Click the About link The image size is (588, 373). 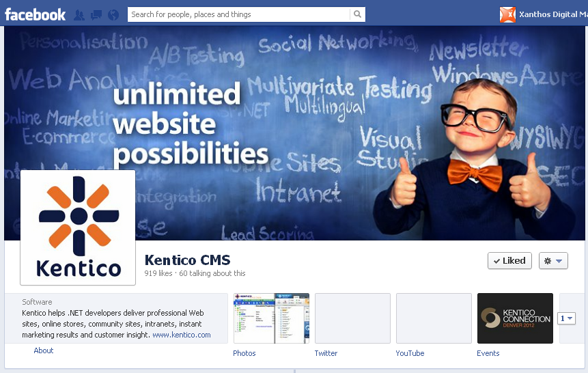coord(44,350)
